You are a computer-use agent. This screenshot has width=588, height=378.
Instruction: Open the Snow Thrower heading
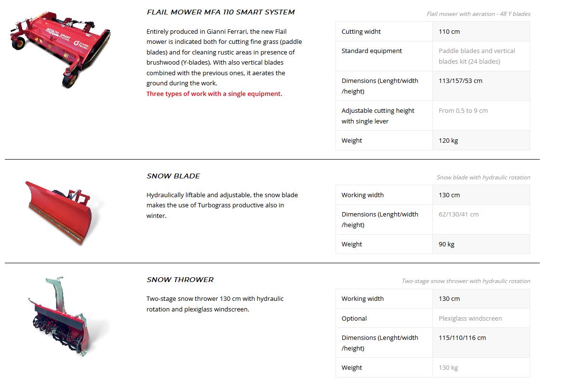[180, 280]
